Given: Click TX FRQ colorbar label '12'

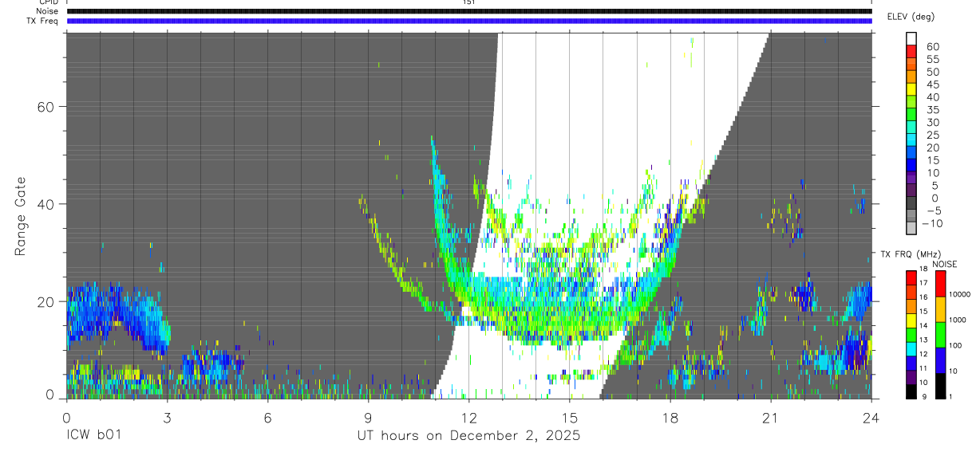Looking at the screenshot, I should [x=923, y=355].
